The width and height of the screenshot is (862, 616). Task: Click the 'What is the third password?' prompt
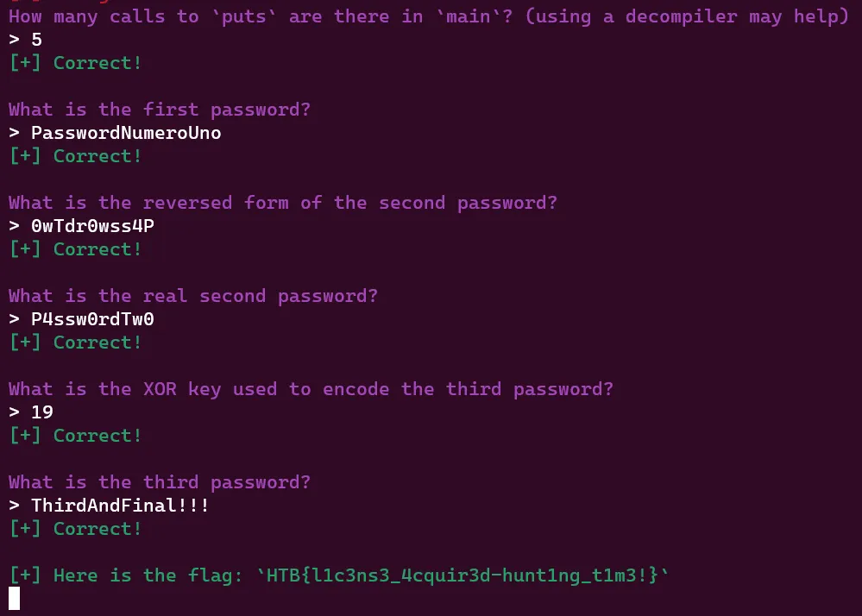160,482
